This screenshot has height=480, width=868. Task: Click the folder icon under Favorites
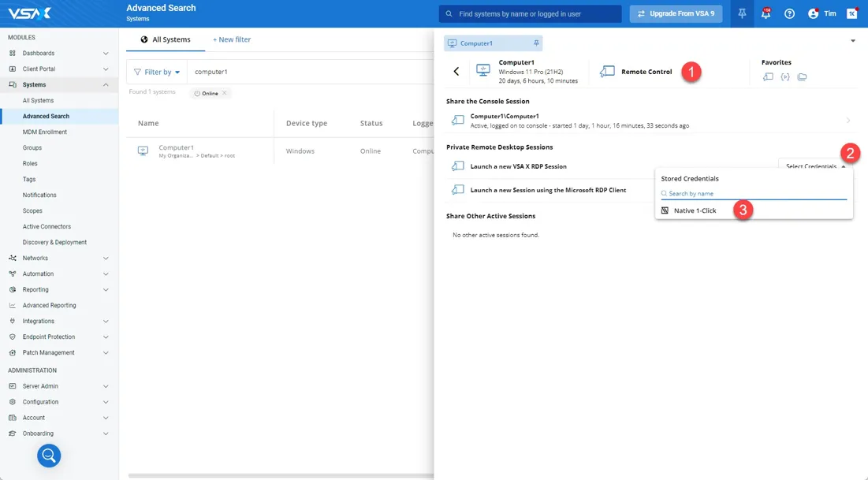(802, 76)
